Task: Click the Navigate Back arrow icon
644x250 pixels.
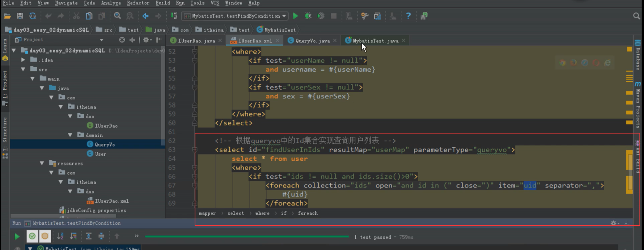Action: click(x=145, y=16)
